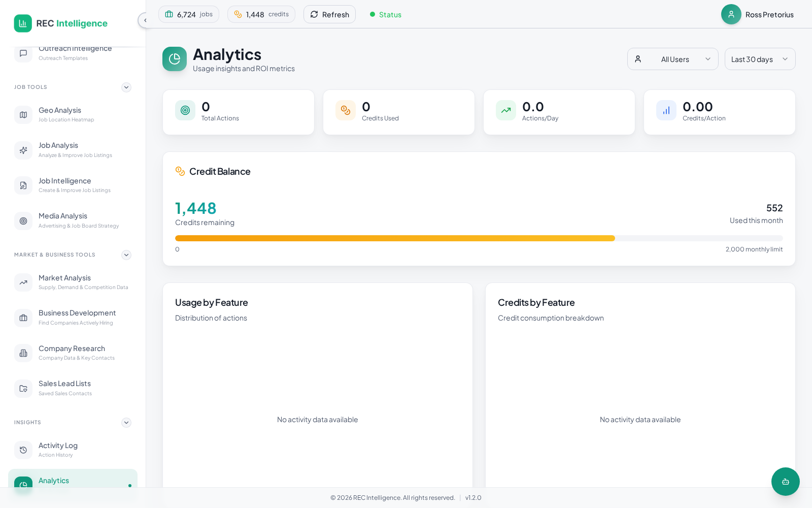Click the Job Analysis sparkle icon
Screen dimensions: 812x508
pos(23,150)
